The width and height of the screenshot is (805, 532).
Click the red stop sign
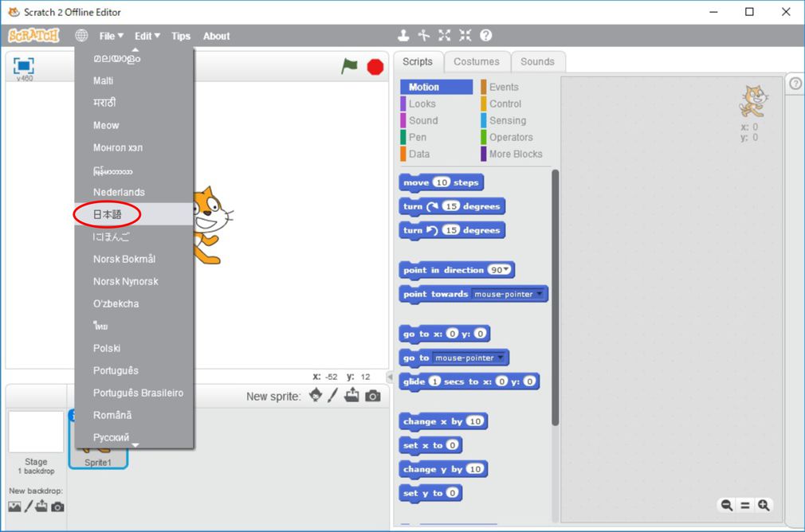coord(375,67)
